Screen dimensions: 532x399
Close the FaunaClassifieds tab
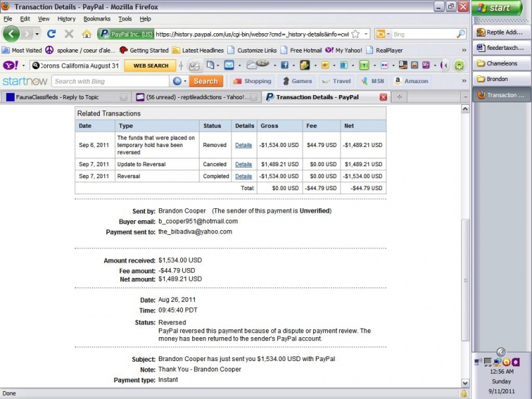click(124, 97)
